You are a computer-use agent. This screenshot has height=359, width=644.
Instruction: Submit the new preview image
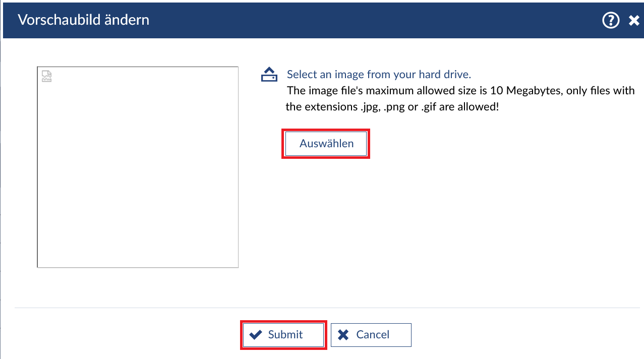coord(283,335)
